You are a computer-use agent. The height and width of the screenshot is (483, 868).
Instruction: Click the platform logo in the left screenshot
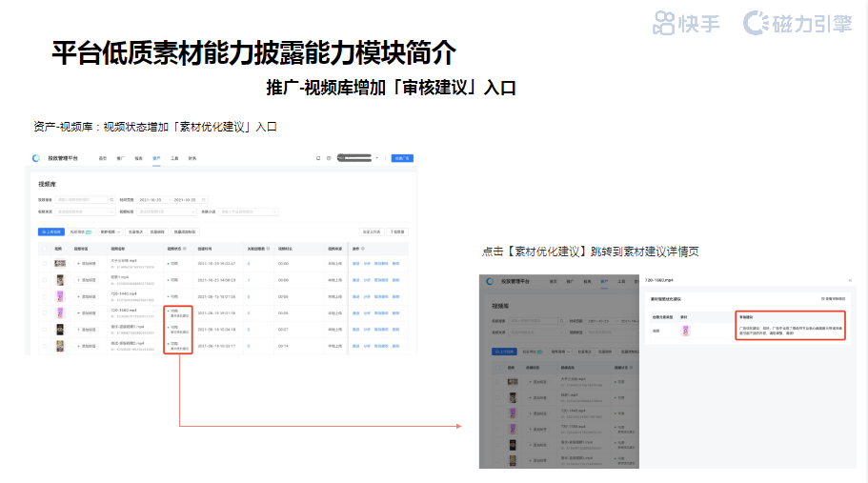pyautogui.click(x=36, y=158)
